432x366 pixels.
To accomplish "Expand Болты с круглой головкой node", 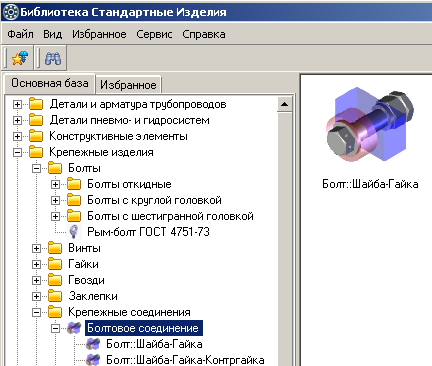I will 55,200.
